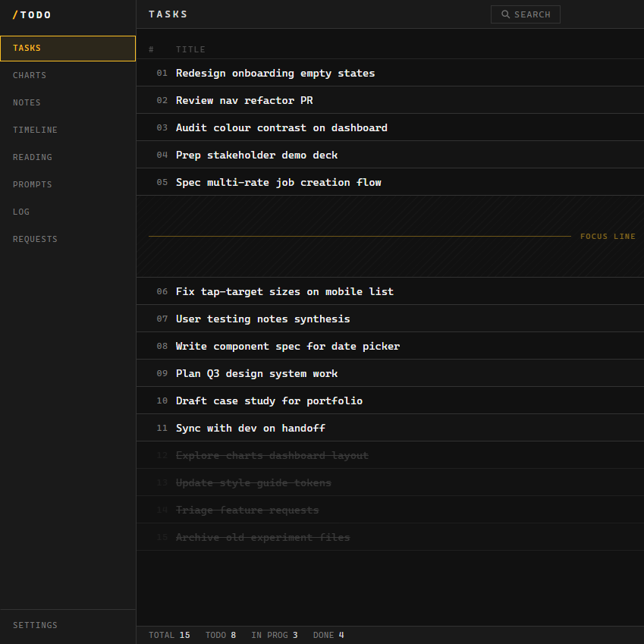Screen dimensions: 644x644
Task: Open Spec multi-rate job creation flow
Action: coord(390,182)
